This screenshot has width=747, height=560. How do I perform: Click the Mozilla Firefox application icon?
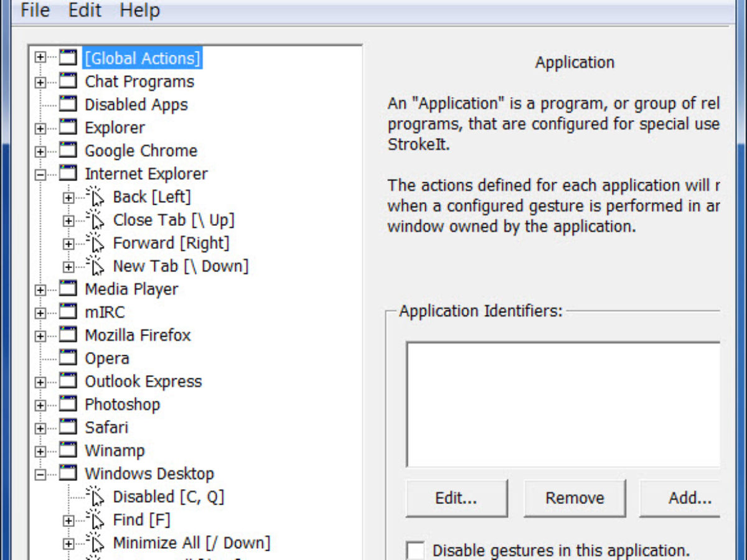[68, 335]
